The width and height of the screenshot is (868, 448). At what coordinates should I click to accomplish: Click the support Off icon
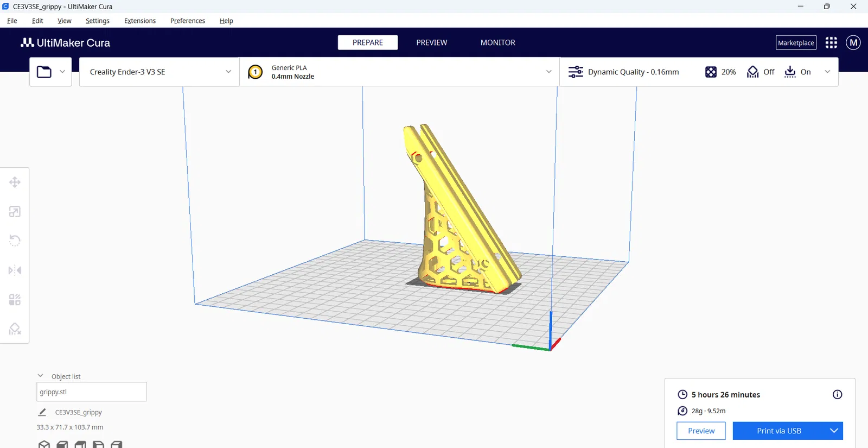752,72
